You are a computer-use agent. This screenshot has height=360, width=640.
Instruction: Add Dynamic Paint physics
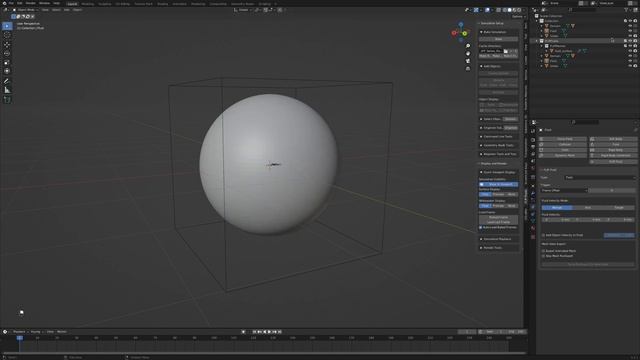click(564, 156)
